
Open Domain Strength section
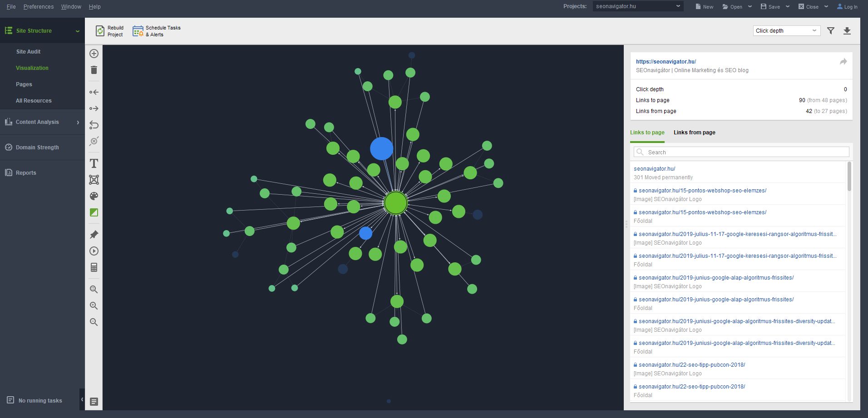coord(37,148)
